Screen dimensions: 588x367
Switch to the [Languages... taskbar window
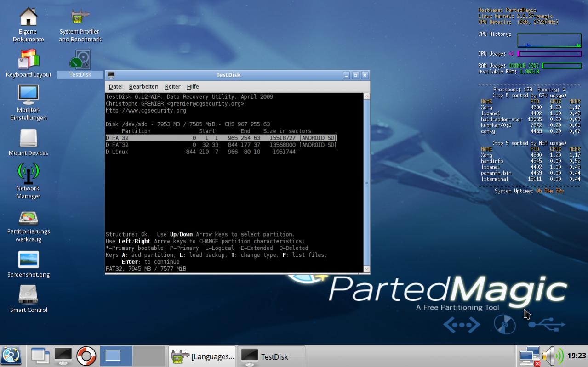pos(202,356)
